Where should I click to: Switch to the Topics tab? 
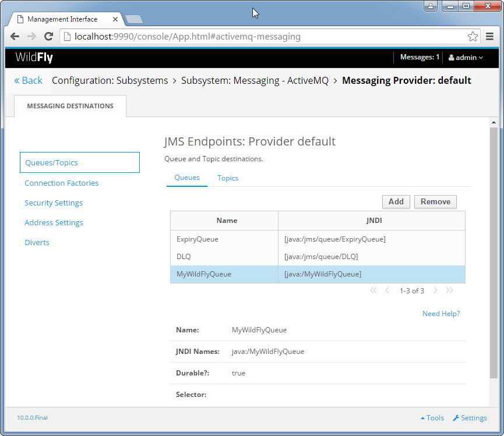click(x=228, y=178)
